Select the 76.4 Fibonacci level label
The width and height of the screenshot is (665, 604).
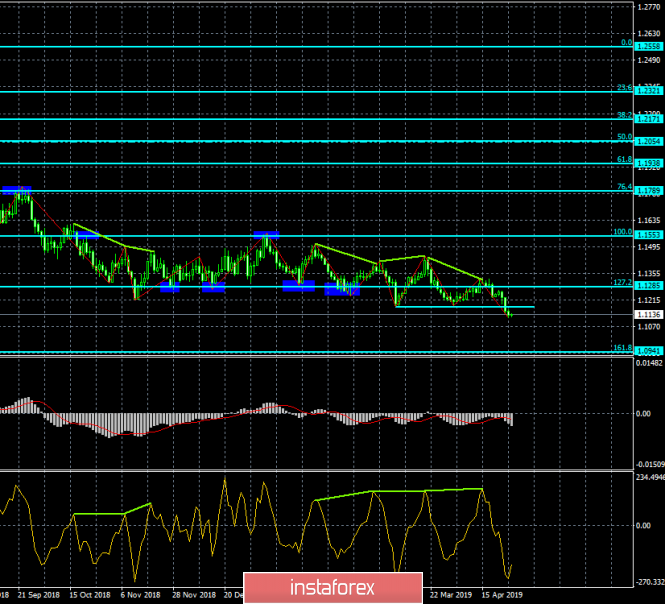click(x=623, y=187)
